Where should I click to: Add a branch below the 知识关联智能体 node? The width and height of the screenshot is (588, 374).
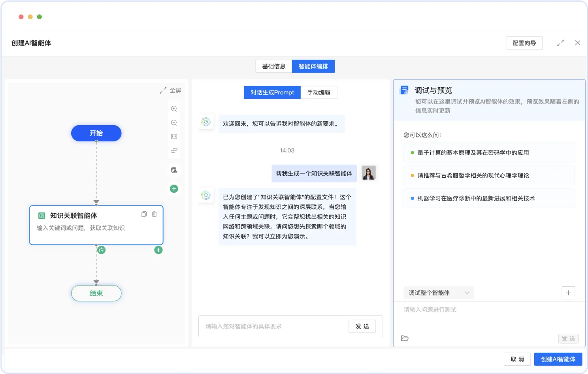102,250
